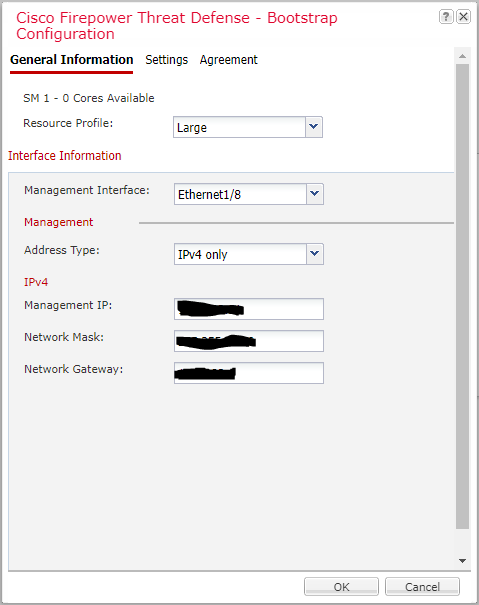Open the Resource Profile dropdown arrow
This screenshot has width=479, height=605.
tap(314, 127)
